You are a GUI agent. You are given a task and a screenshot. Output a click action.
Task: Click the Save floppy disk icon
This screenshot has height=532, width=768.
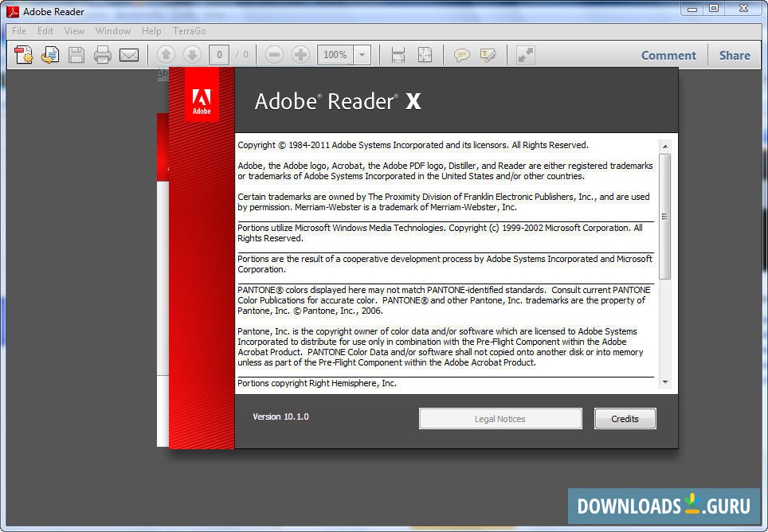(76, 55)
